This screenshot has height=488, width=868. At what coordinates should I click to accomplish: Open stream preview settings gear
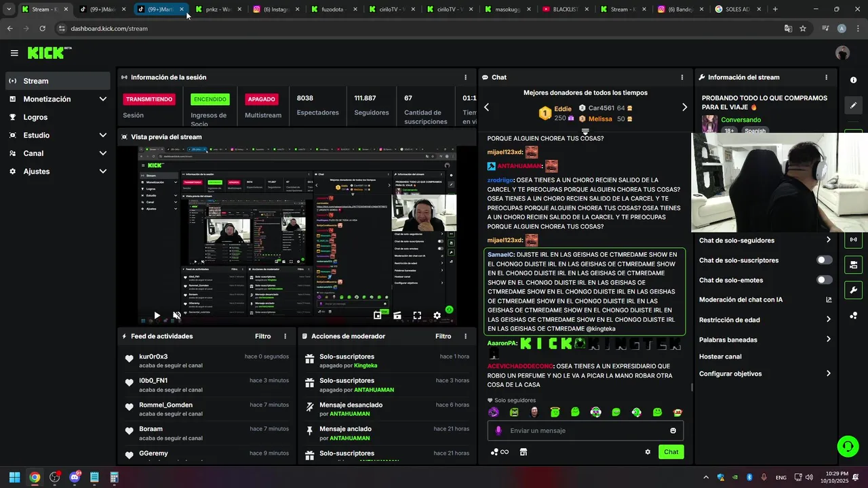(437, 315)
